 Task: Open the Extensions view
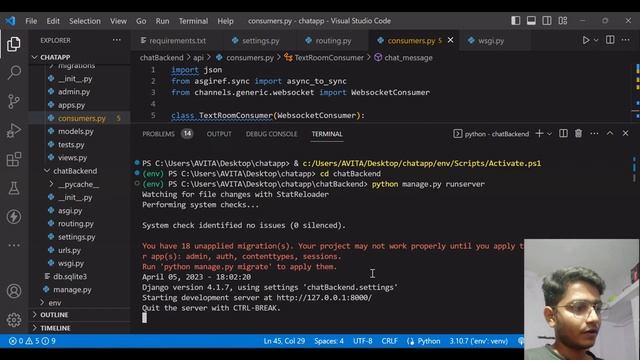[x=14, y=159]
